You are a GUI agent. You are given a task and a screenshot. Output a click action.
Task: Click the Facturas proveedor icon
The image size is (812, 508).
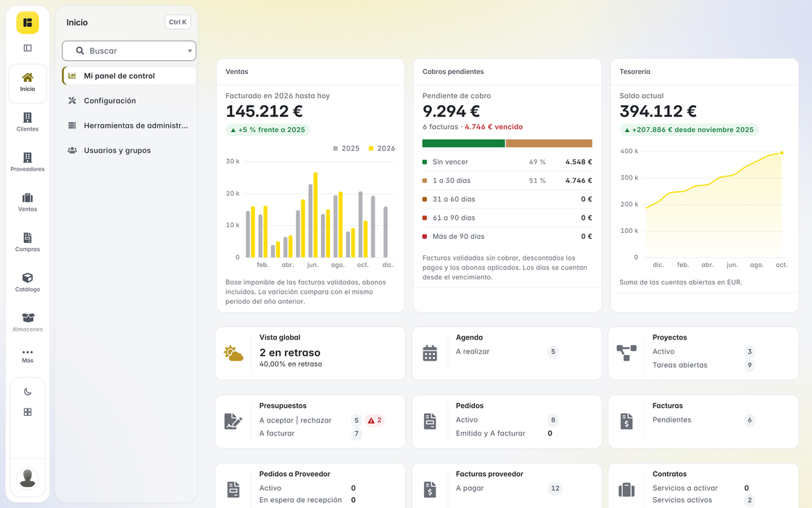pyautogui.click(x=430, y=489)
